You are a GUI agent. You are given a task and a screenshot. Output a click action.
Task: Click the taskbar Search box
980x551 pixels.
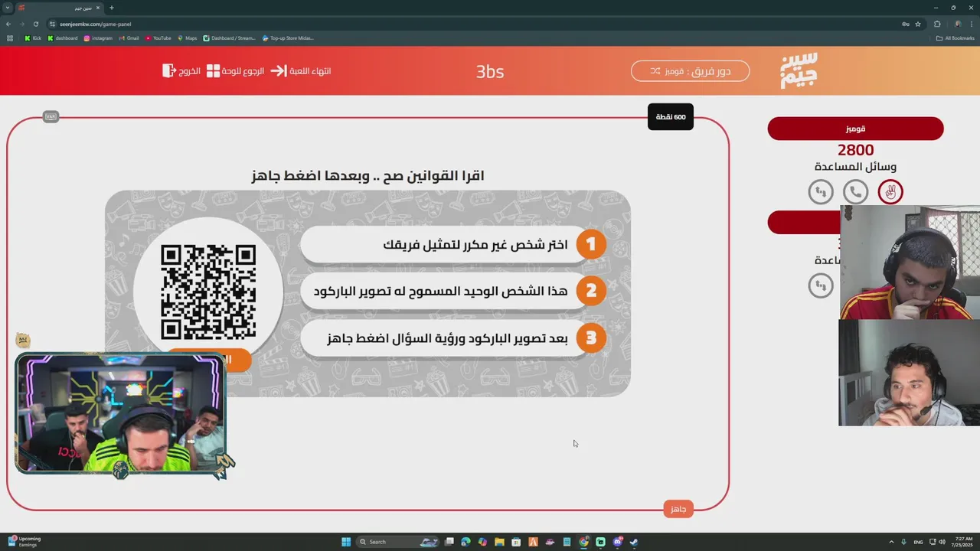point(397,542)
